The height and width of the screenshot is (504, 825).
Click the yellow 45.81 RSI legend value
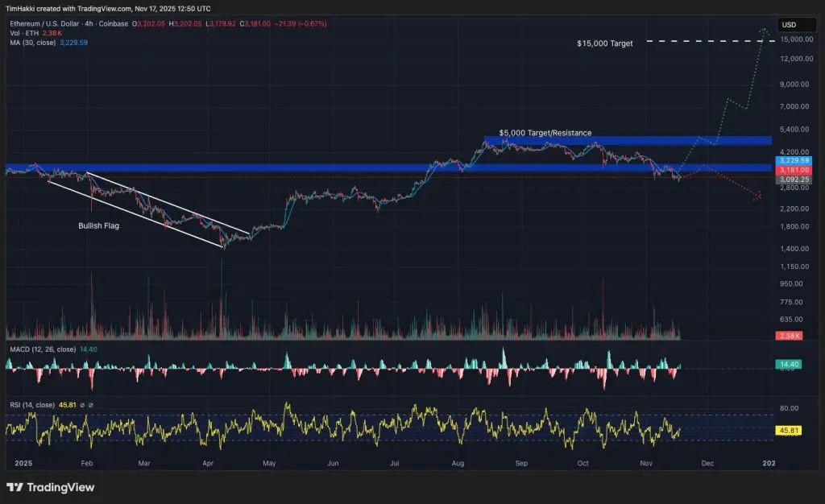pyautogui.click(x=68, y=405)
